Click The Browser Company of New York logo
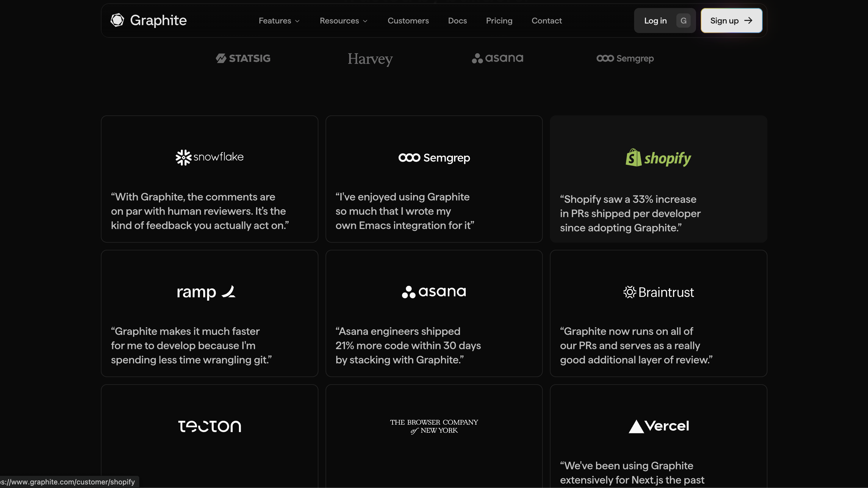The image size is (868, 488). tap(434, 426)
